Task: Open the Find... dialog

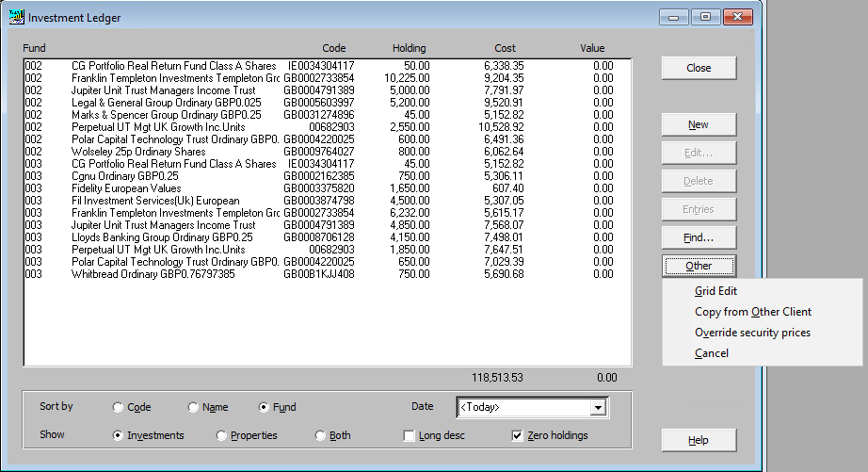Action: click(x=699, y=237)
